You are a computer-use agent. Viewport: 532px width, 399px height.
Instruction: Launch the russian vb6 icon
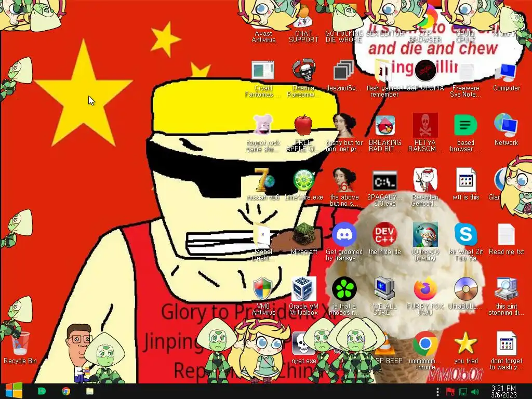pos(263,184)
